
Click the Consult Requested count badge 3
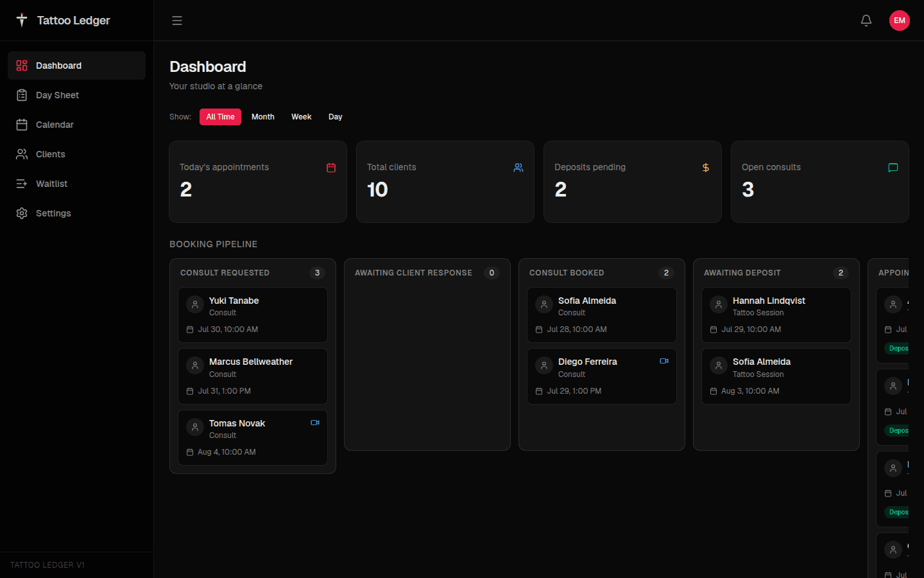click(317, 273)
